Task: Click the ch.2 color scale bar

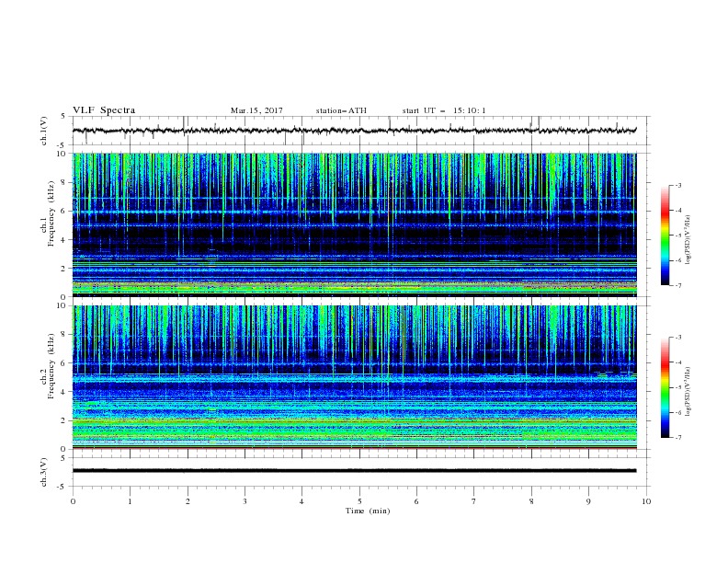Action: tap(665, 387)
